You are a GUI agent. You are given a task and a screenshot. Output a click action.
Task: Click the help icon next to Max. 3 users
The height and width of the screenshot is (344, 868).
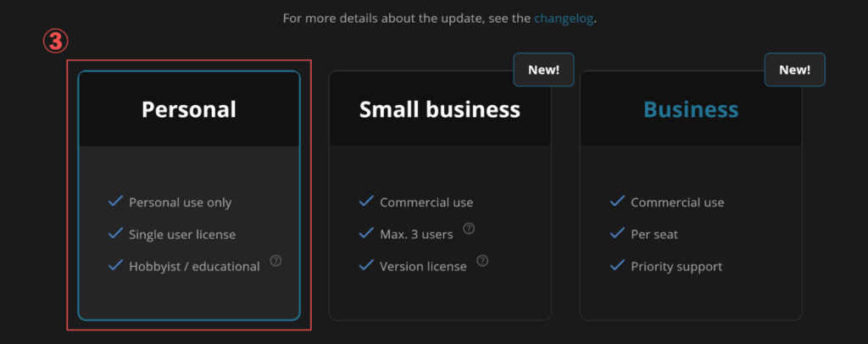tap(469, 229)
